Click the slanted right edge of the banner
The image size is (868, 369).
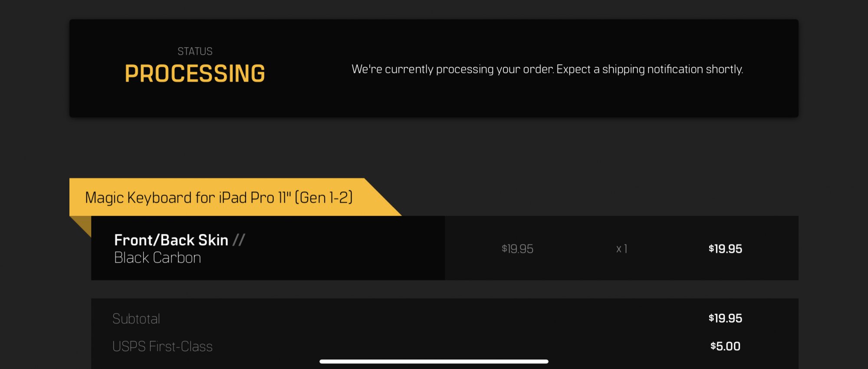[383, 198]
